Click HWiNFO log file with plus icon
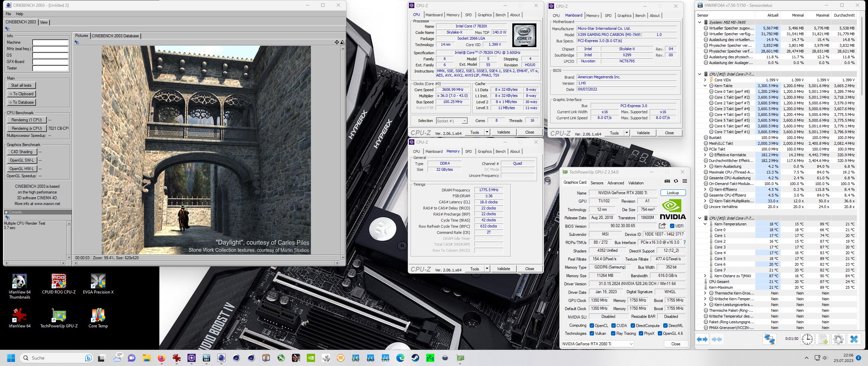The height and width of the screenshot is (366, 868). tap(823, 339)
